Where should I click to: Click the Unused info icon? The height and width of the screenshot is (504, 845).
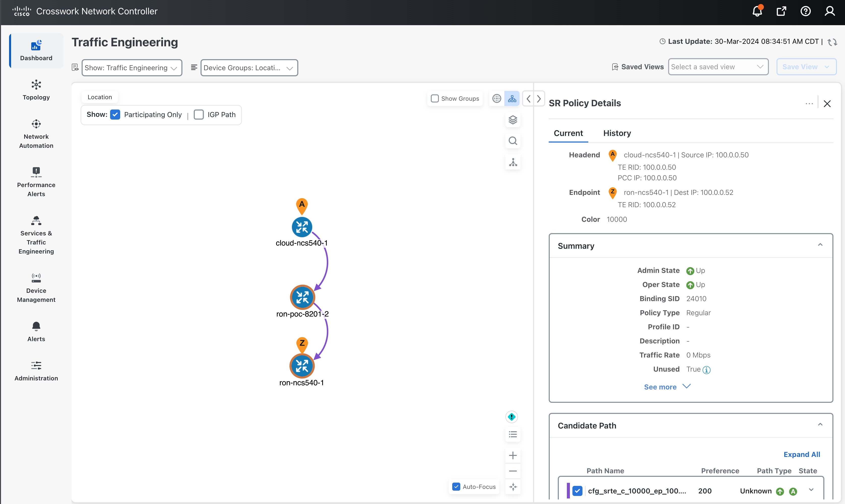[x=706, y=370]
